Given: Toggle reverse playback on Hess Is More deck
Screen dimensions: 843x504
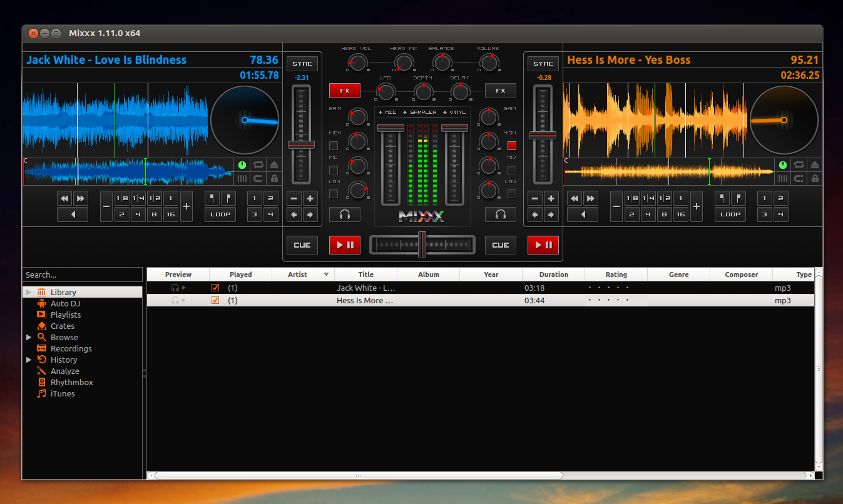Looking at the screenshot, I should coord(583,214).
